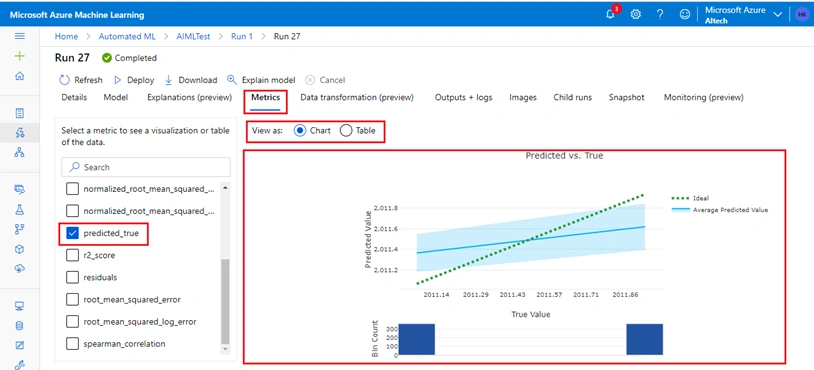Click the disabled Cancel button
Viewport: 814px width, 370px height.
coord(325,80)
